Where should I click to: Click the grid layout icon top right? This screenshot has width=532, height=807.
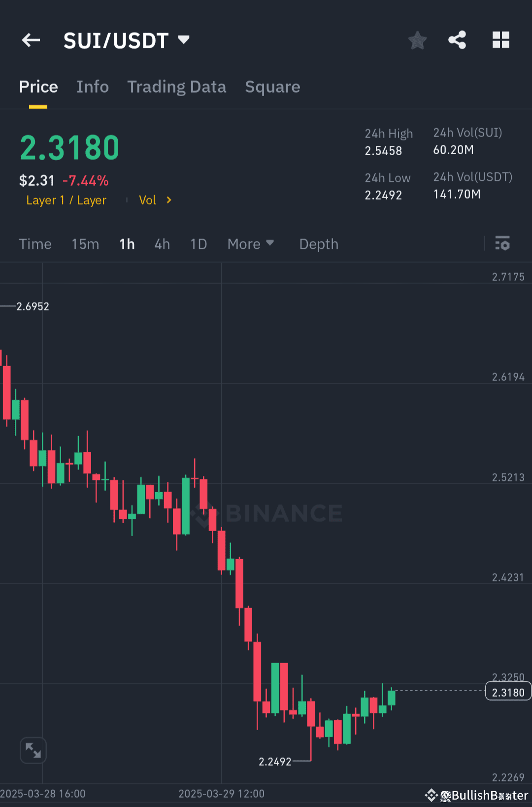(501, 40)
